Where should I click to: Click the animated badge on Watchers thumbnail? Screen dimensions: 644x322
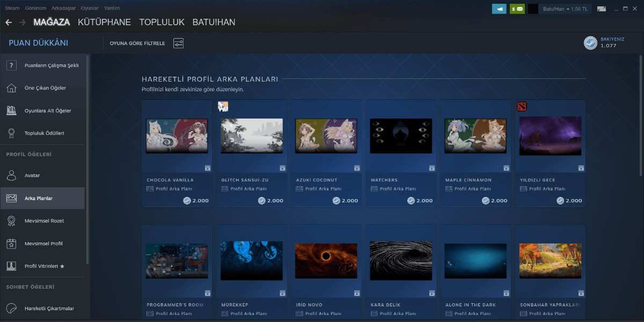(x=431, y=168)
